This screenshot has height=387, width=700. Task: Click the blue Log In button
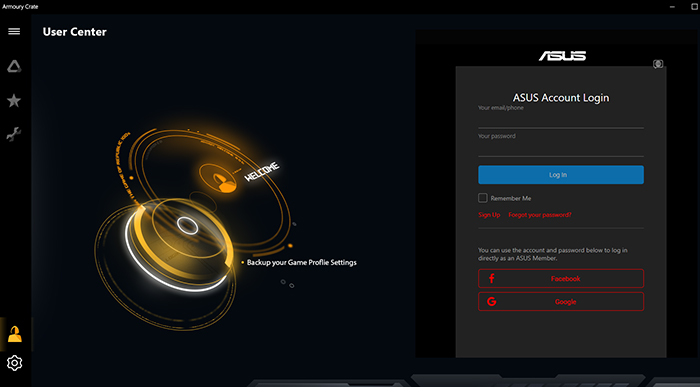[561, 175]
